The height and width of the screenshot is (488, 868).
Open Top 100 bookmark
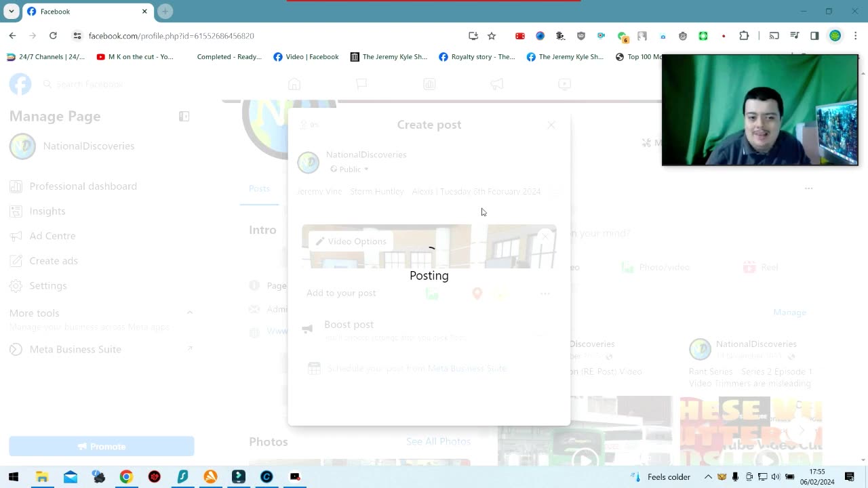pos(638,57)
